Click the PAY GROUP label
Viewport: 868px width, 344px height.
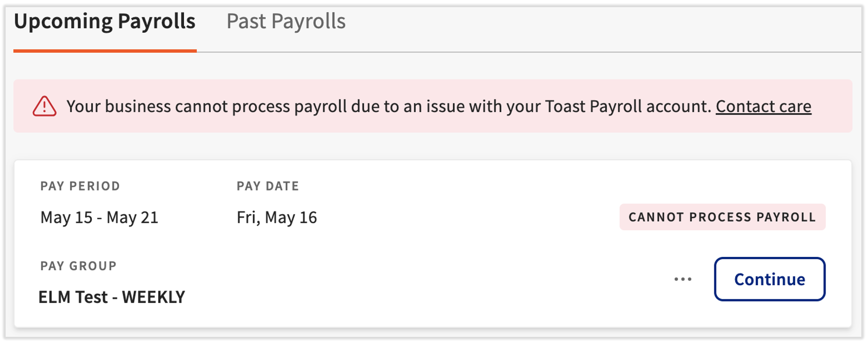tap(78, 266)
